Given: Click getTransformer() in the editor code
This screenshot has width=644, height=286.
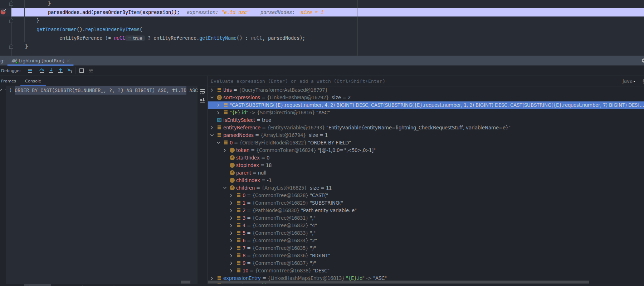Looking at the screenshot, I should coord(59,29).
